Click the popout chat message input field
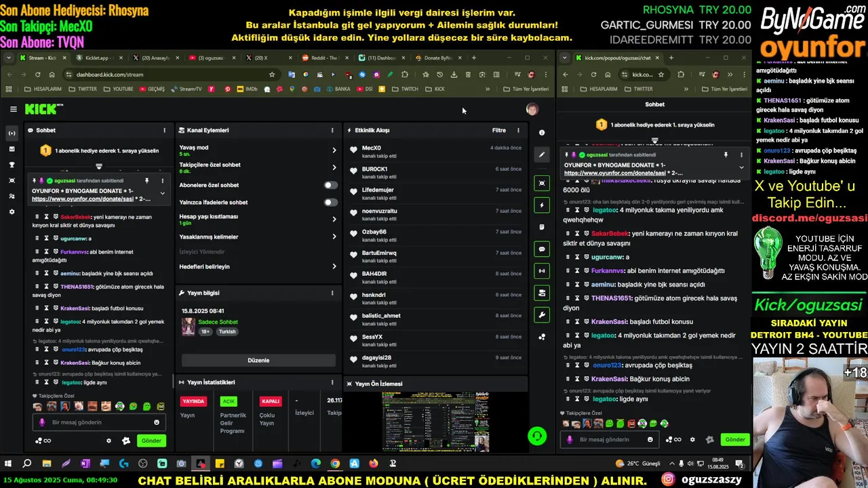The image size is (868, 488). [609, 439]
